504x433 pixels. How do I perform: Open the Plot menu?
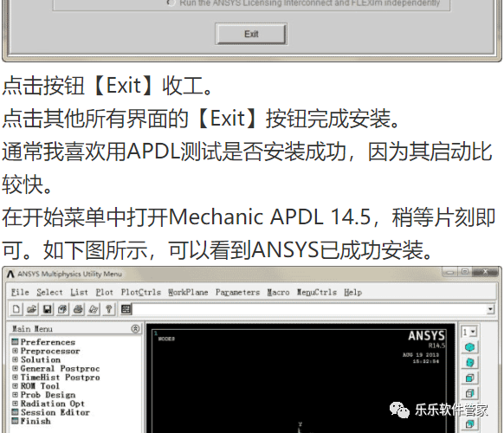click(105, 292)
